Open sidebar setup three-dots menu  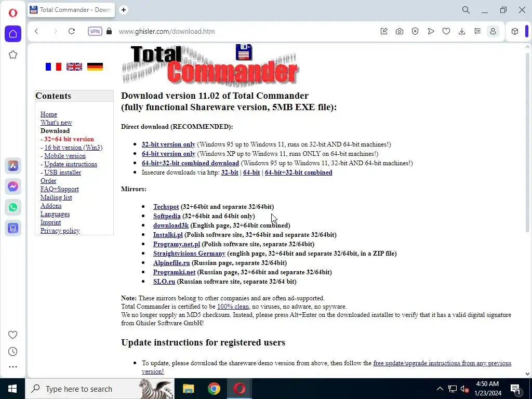point(12,367)
